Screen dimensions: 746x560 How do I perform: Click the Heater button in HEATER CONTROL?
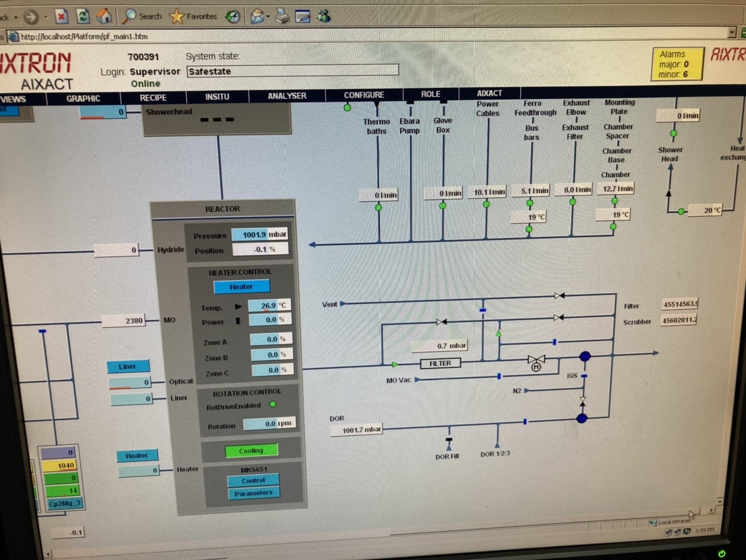tap(241, 287)
